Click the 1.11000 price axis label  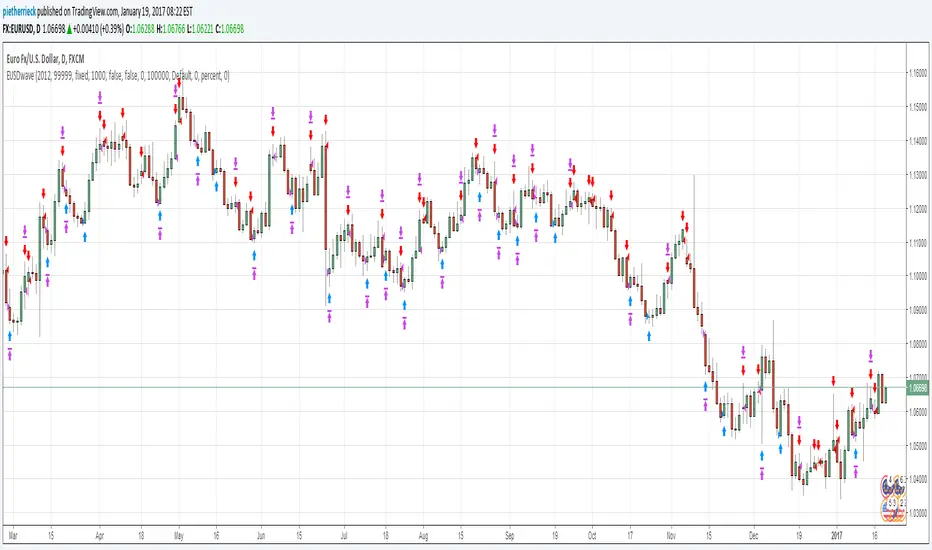(918, 243)
